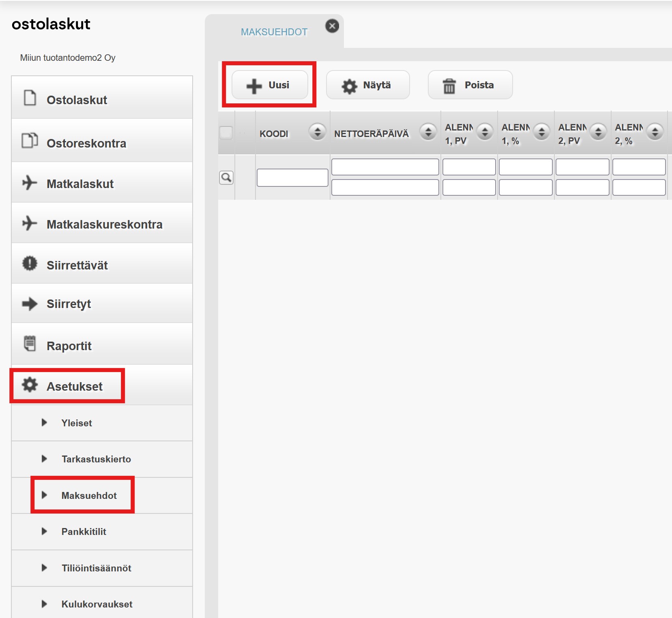Focus the upper ALENN 1, % filter field
Screen dimensions: 672x618
526,167
